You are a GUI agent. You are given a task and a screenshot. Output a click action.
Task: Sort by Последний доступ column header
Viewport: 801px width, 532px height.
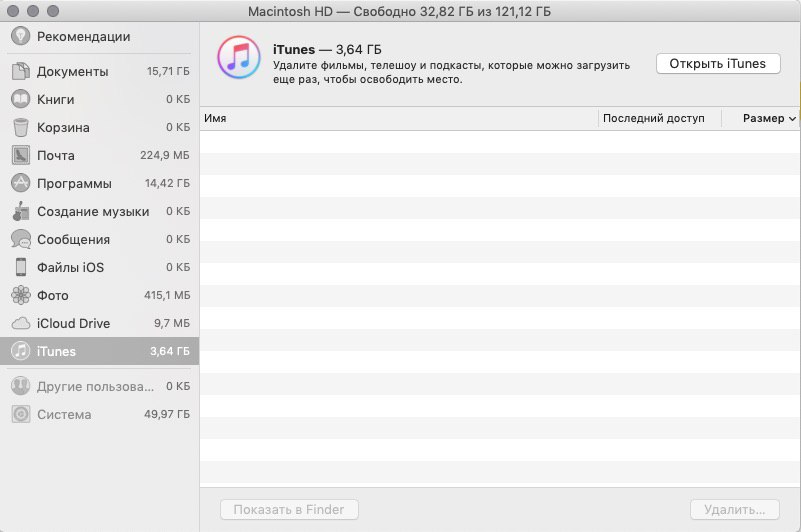click(x=659, y=118)
